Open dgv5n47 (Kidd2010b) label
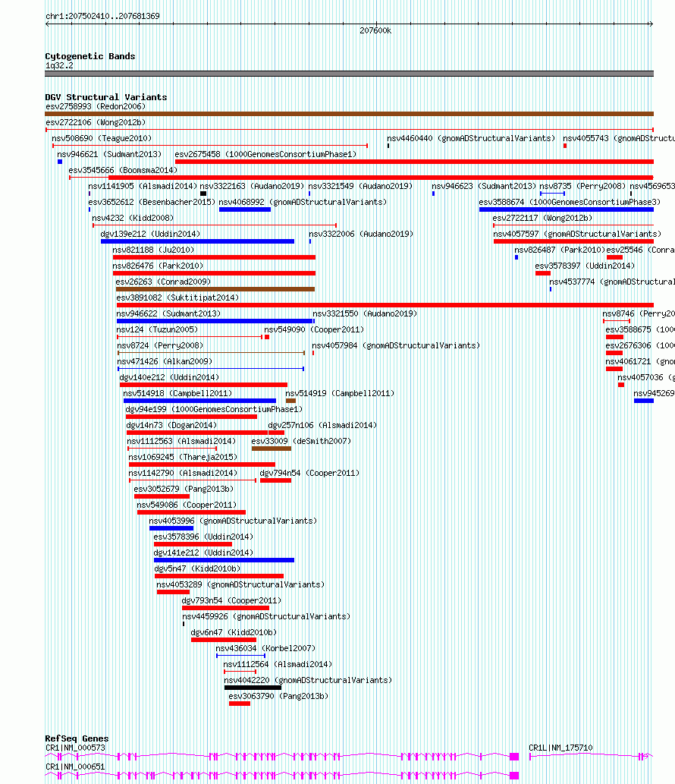The width and height of the screenshot is (675, 784). pos(197,571)
